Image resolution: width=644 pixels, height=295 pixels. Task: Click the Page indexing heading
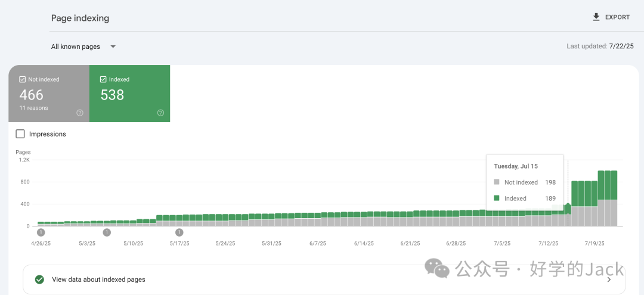coord(80,18)
